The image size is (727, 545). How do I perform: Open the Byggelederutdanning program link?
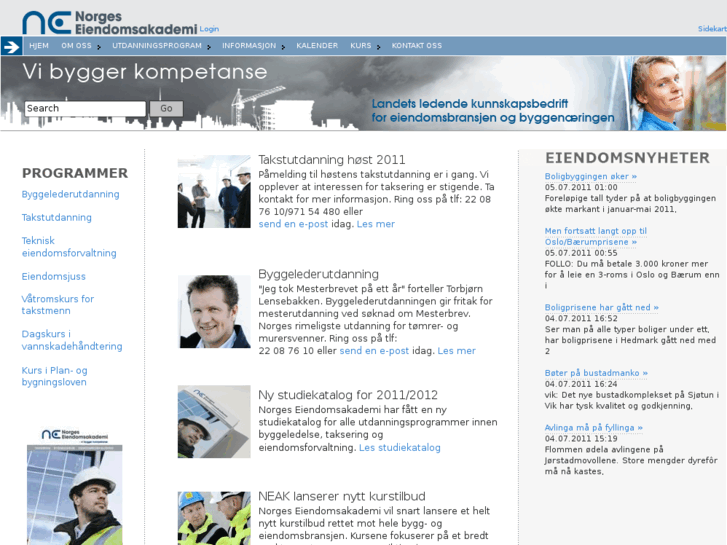coord(70,194)
